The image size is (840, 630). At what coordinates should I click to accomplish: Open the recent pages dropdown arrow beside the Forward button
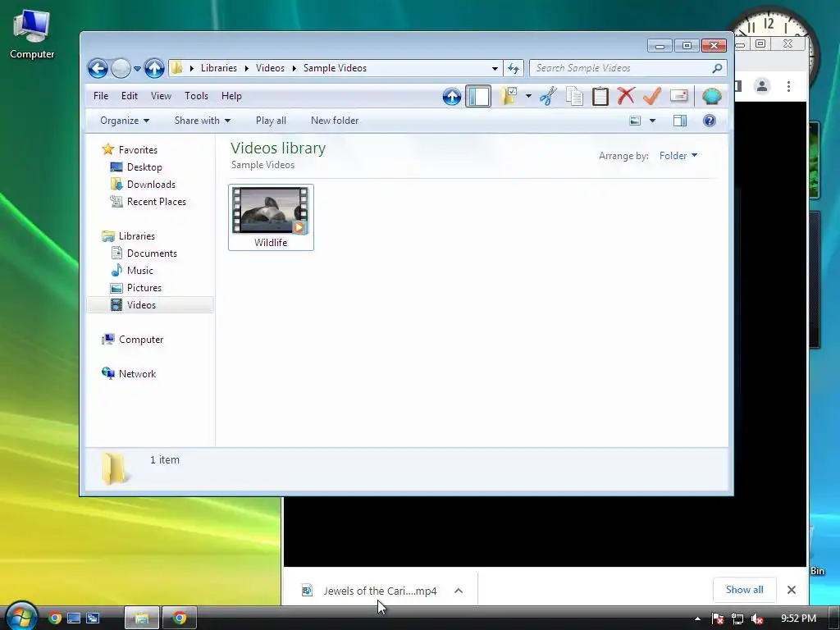click(x=137, y=69)
